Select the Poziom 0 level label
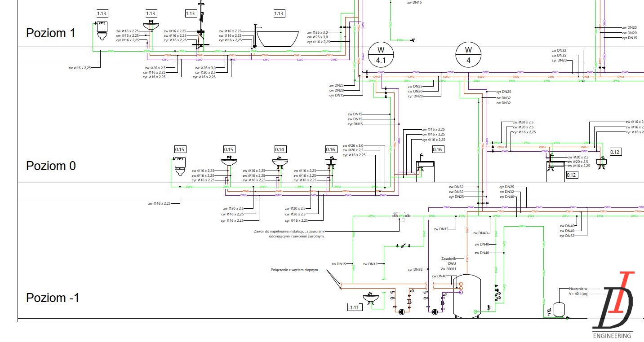Viewport: 644px width, 342px height. point(51,166)
